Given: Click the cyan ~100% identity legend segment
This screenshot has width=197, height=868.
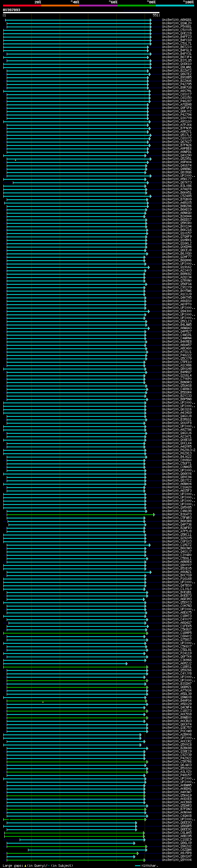Looking at the screenshot, I should pos(175,6).
